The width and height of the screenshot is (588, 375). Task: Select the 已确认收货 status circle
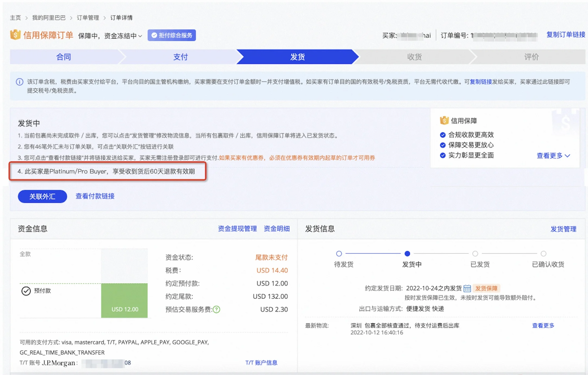click(x=543, y=254)
